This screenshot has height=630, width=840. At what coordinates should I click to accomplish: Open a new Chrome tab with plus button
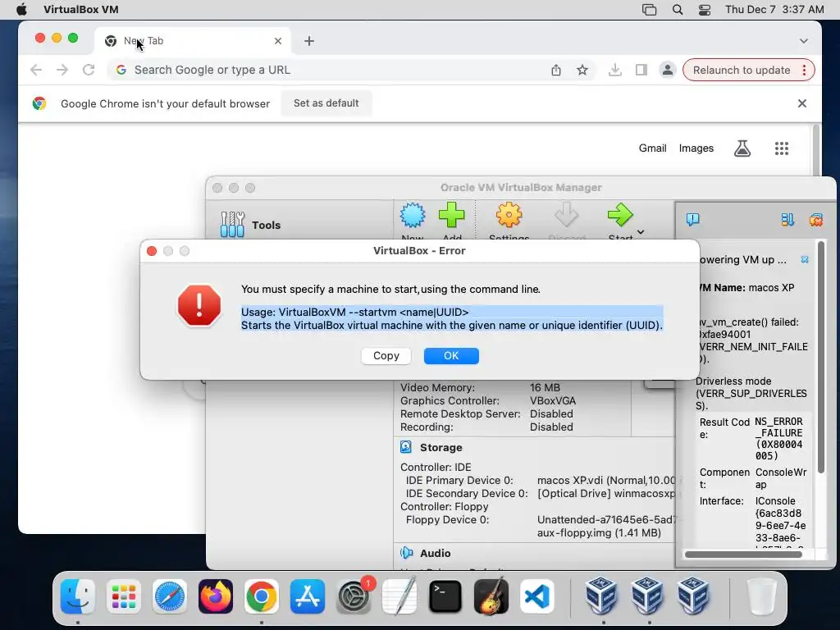pos(309,41)
